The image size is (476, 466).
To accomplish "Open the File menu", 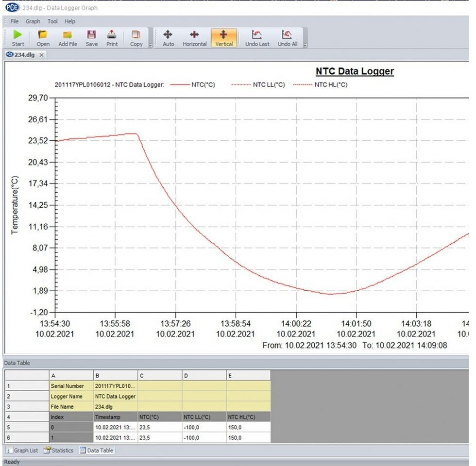I will pyautogui.click(x=15, y=21).
